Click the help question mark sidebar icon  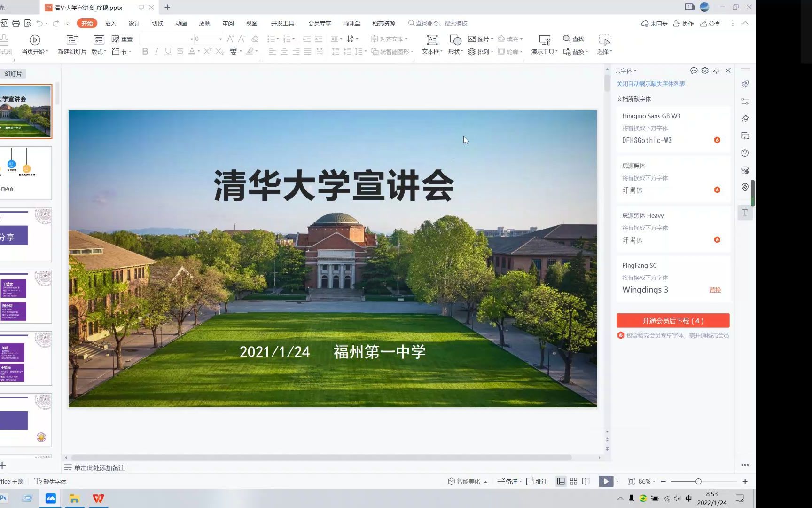[x=745, y=153]
